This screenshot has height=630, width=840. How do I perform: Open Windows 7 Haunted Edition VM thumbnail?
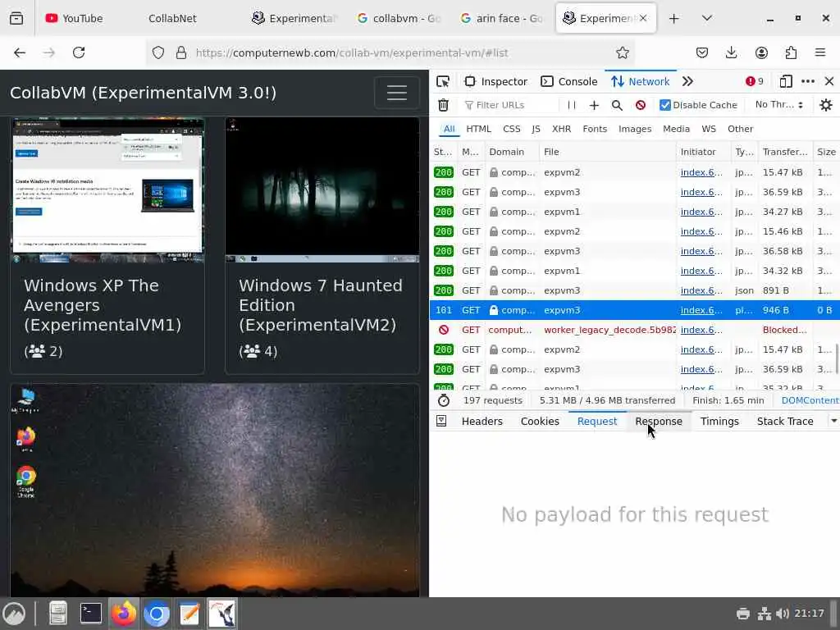[x=322, y=190]
